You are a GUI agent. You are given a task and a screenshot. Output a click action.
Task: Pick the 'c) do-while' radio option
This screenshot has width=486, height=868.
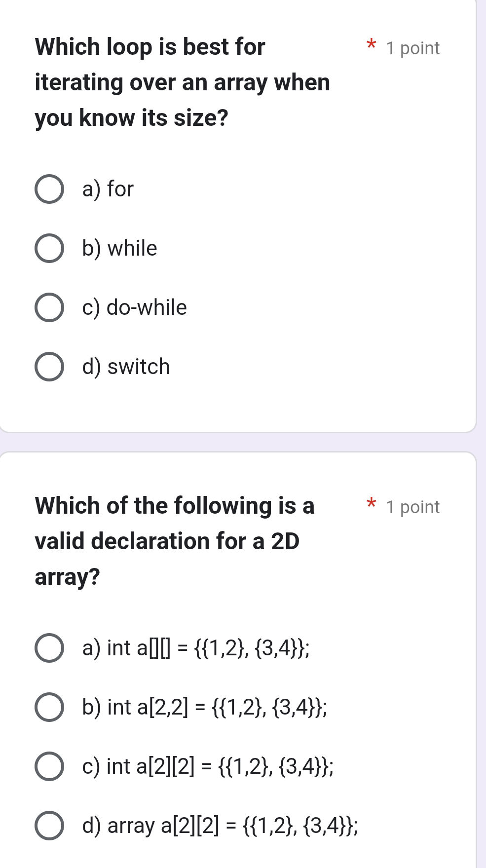click(x=49, y=307)
